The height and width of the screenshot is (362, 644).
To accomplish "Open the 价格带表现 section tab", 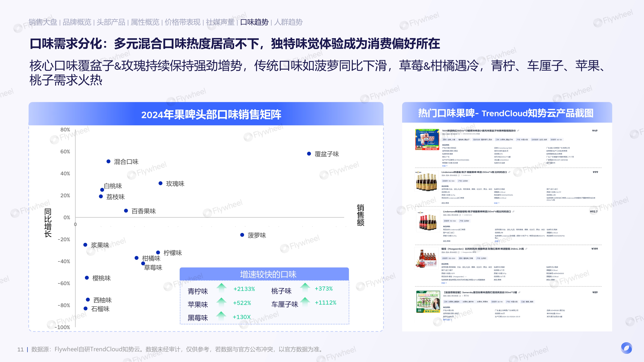I will [183, 22].
